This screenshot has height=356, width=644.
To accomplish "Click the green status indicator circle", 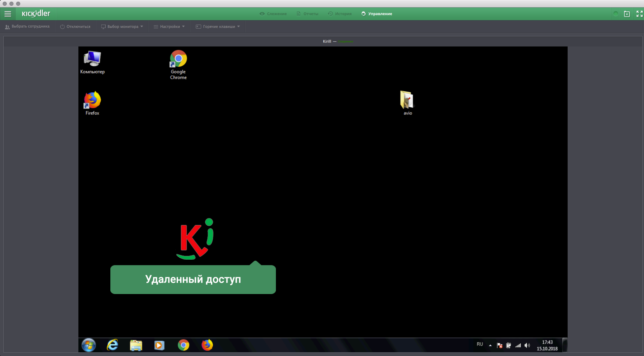I will (615, 14).
